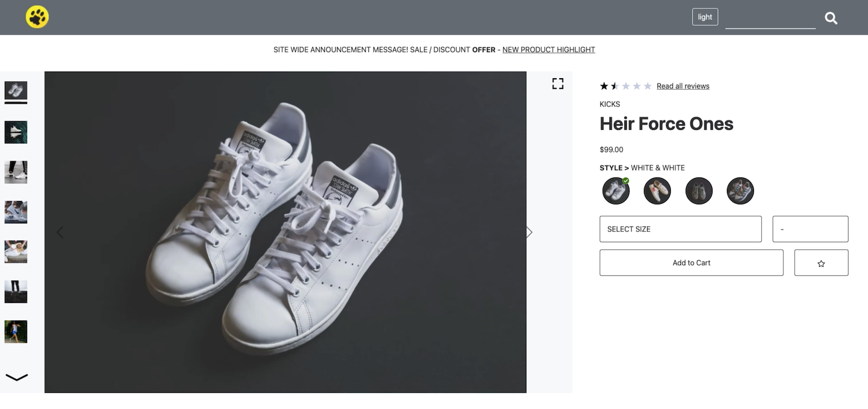Open the Read all reviews link
868x409 pixels.
tap(682, 86)
